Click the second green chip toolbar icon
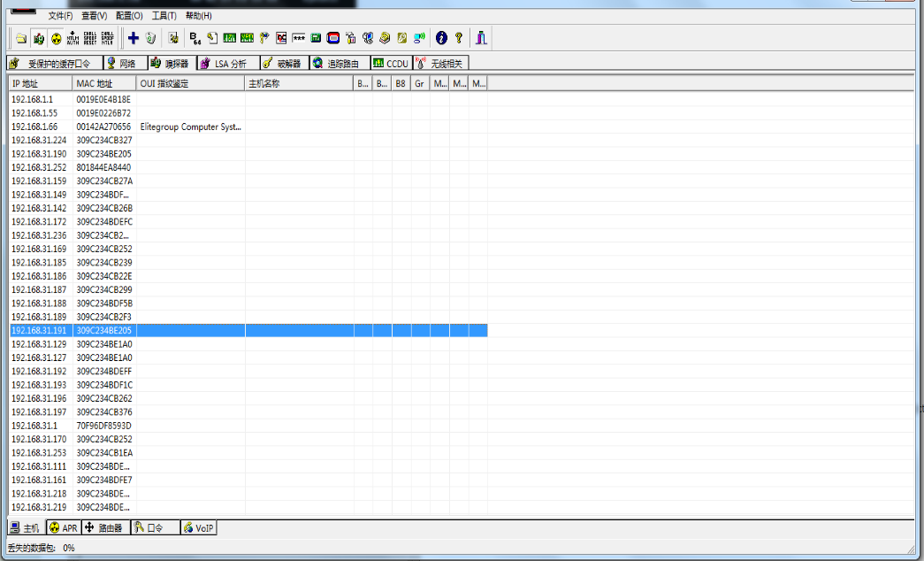924x561 pixels. [x=247, y=38]
